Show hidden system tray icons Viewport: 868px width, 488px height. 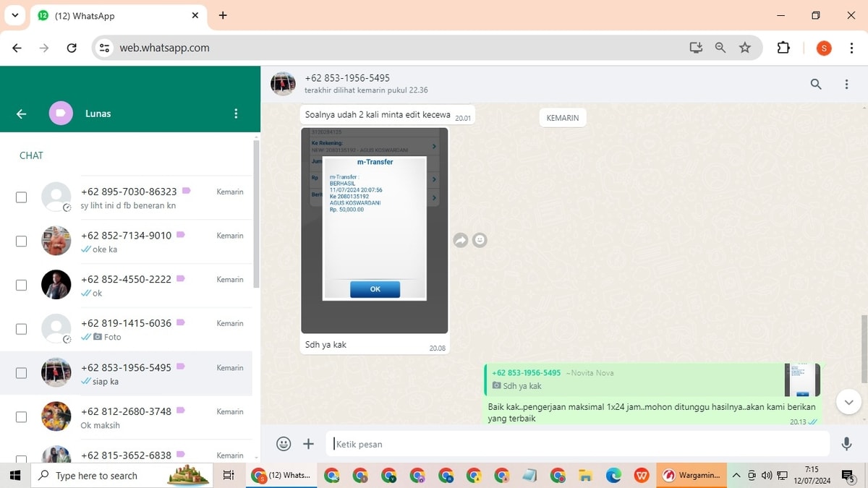(736, 476)
